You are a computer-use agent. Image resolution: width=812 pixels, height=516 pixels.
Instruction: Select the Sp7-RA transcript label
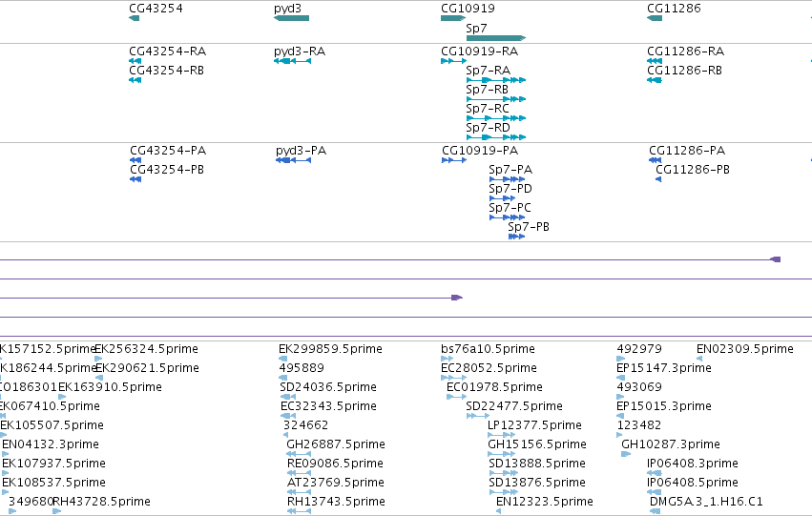pos(488,71)
